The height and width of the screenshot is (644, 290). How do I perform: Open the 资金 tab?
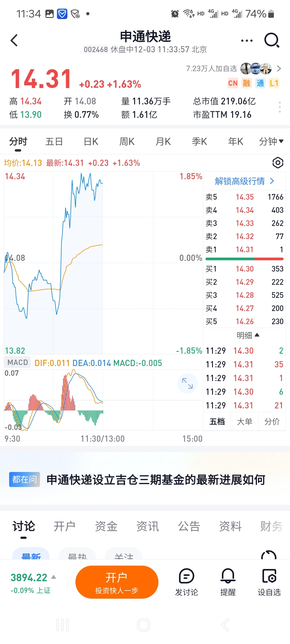(x=106, y=526)
